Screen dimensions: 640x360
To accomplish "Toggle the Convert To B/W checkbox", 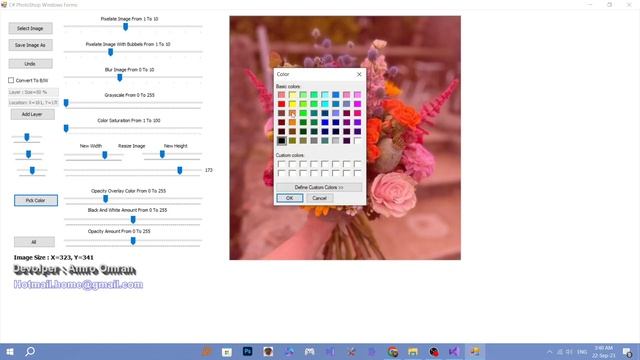I will point(11,80).
